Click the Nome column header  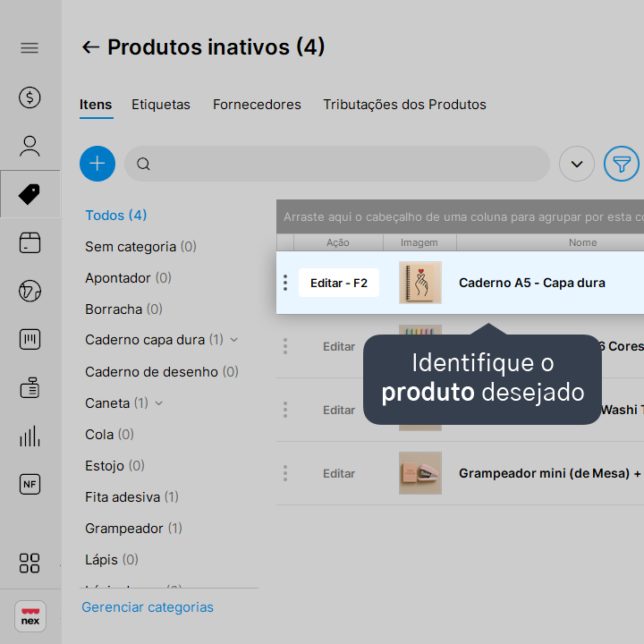[x=582, y=242]
